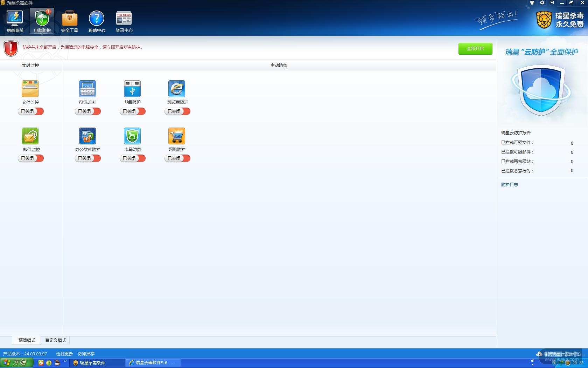Turn on the 浏览器防护 switch
Screen dimensions: 588x368
click(177, 111)
